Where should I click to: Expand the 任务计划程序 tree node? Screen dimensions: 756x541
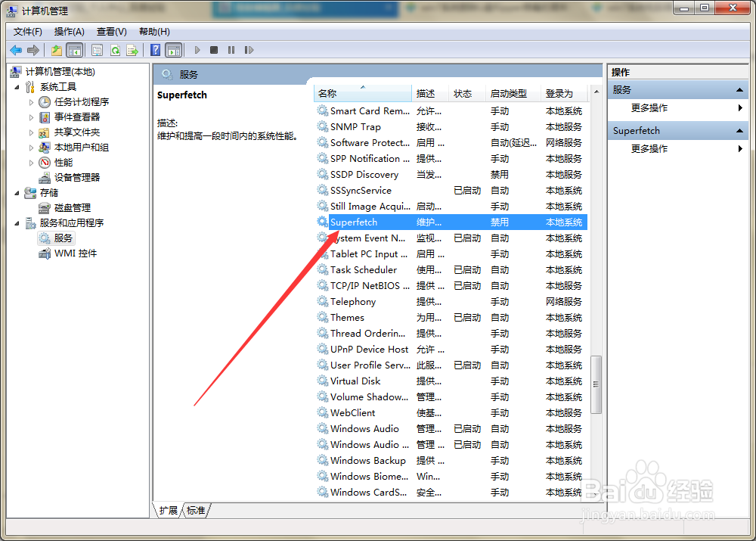pyautogui.click(x=31, y=102)
